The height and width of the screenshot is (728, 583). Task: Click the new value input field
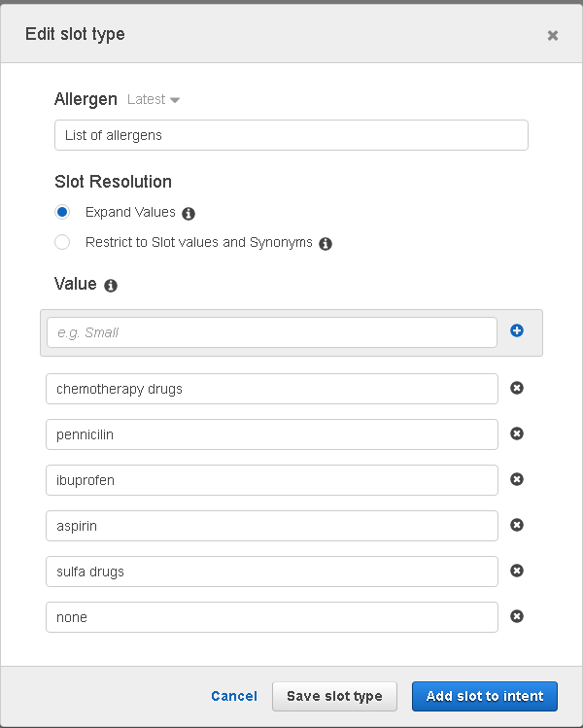click(x=271, y=332)
